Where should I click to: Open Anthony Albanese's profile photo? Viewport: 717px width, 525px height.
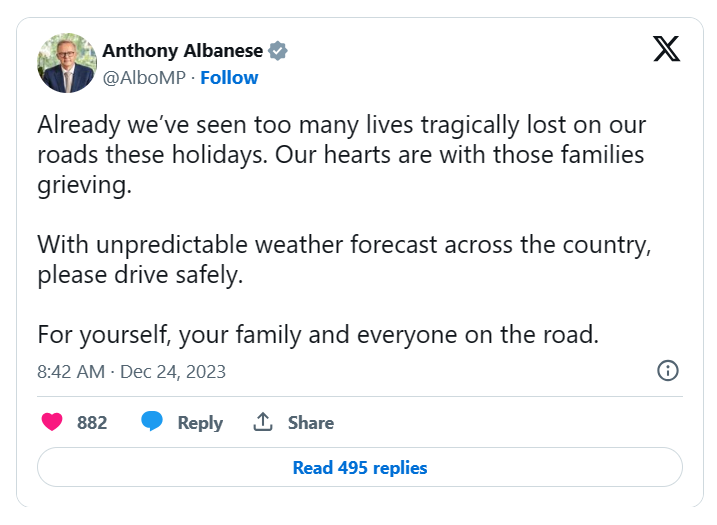[x=67, y=63]
